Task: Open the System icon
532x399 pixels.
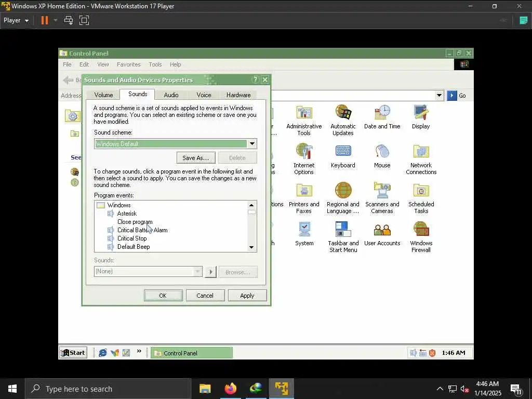Action: (304, 234)
